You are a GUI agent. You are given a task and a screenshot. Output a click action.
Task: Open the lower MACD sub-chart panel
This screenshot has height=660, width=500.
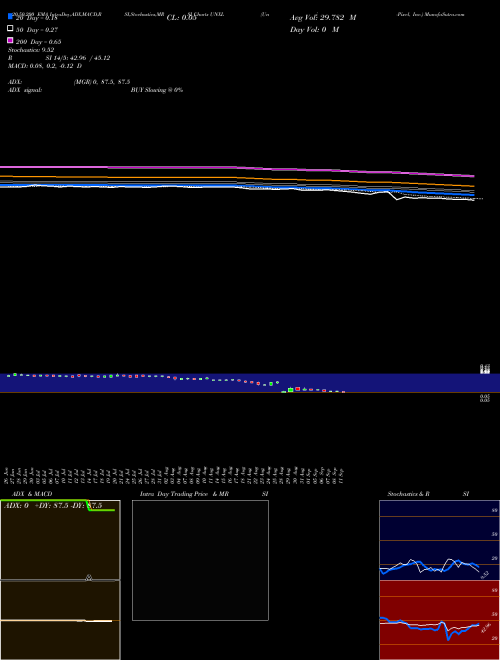tap(60, 620)
